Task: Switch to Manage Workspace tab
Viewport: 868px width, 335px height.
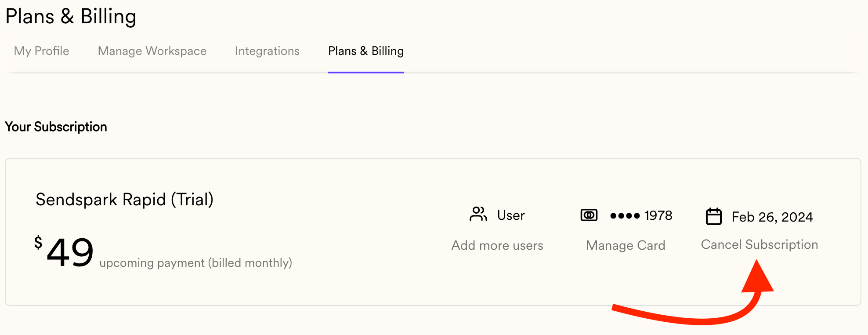Action: coord(152,51)
